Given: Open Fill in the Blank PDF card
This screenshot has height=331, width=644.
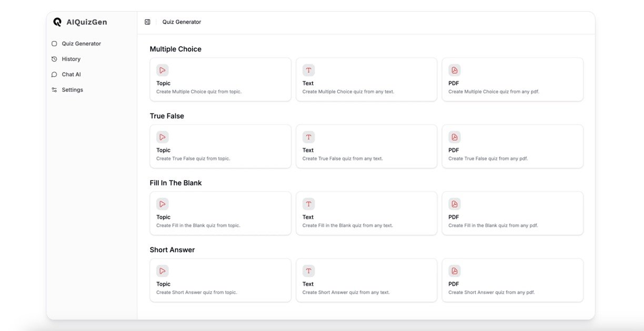Looking at the screenshot, I should click(512, 213).
